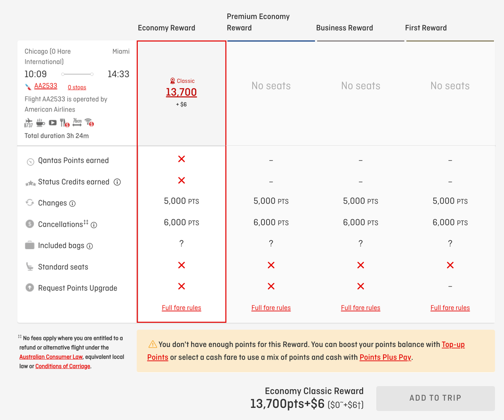Screen dimensions: 504x420
Task: Open the Australian Consumer Law link
Action: click(x=51, y=357)
